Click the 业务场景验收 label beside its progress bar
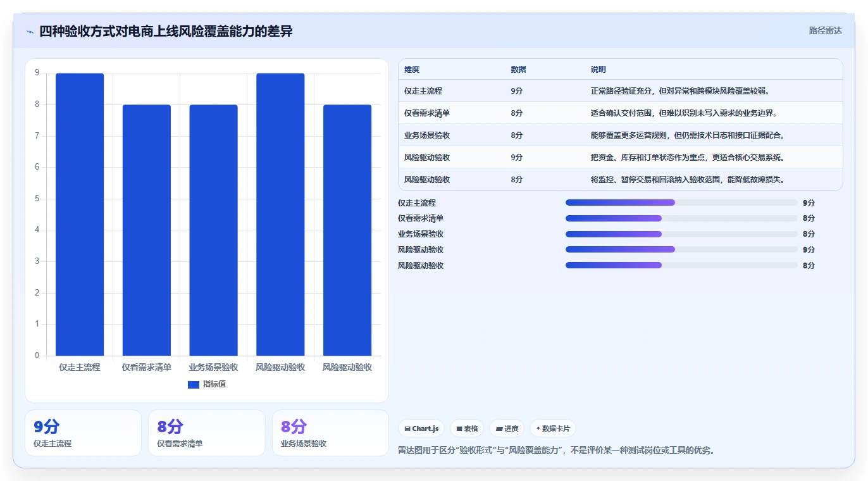This screenshot has width=868, height=481. [421, 234]
